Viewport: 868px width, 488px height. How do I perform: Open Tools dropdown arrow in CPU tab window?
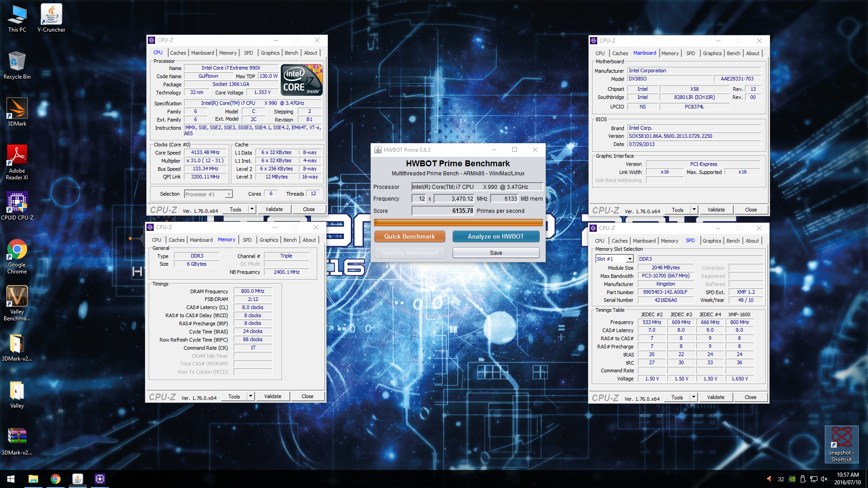tap(252, 209)
